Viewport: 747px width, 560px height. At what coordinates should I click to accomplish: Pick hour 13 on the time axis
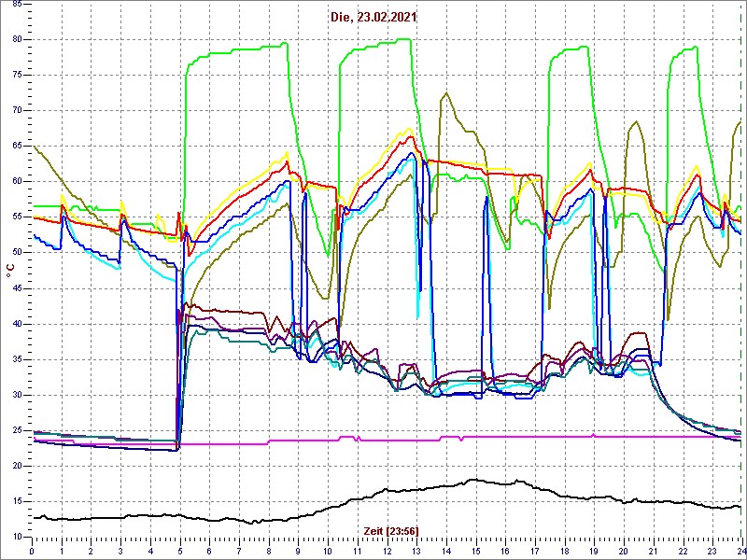pos(416,551)
